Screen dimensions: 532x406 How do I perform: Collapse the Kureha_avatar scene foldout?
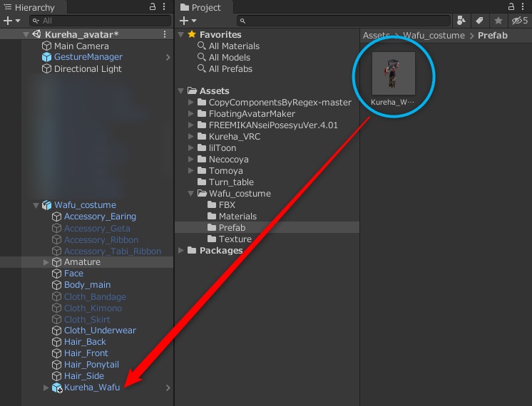click(26, 34)
